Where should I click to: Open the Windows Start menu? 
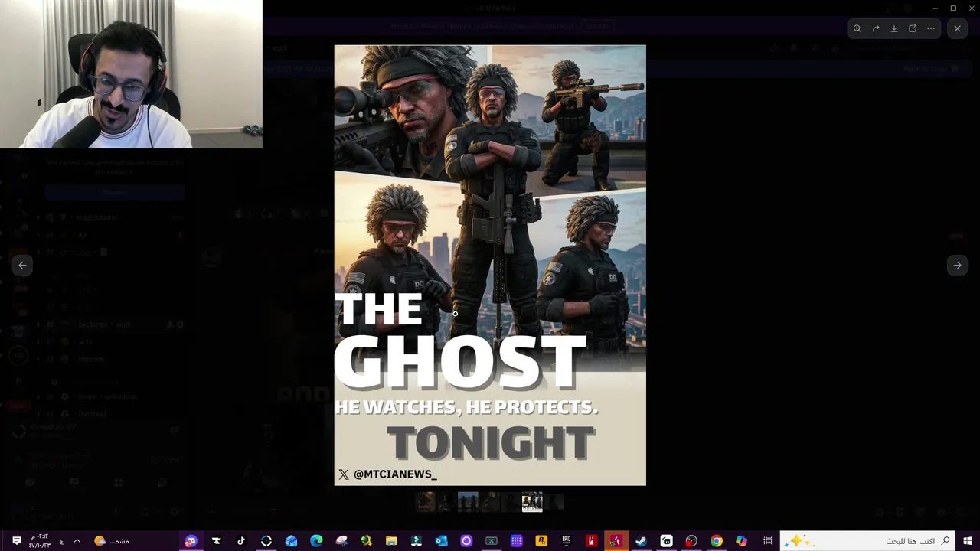pos(968,541)
